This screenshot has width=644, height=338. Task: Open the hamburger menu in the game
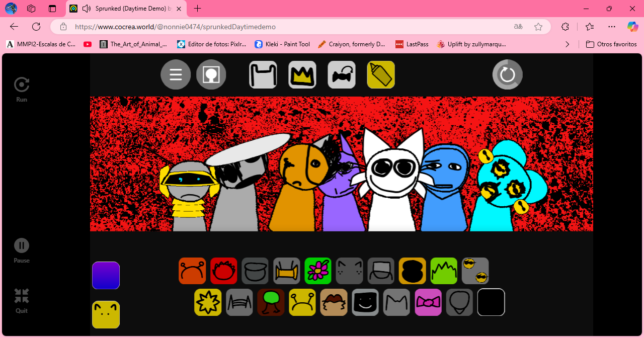pos(176,75)
